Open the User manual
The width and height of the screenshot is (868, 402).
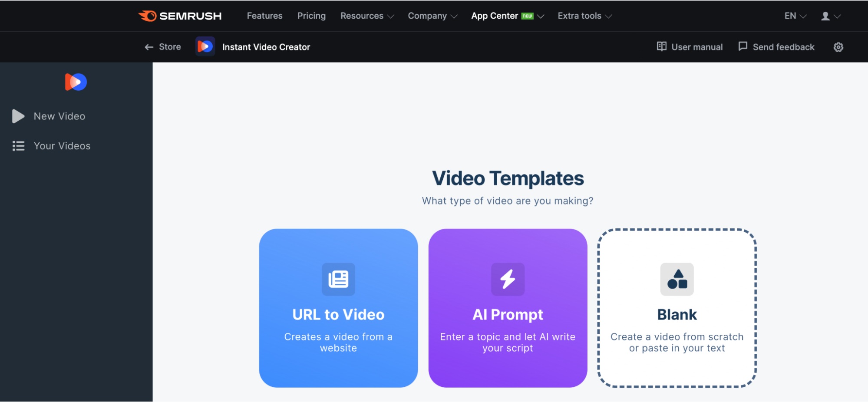coord(690,46)
